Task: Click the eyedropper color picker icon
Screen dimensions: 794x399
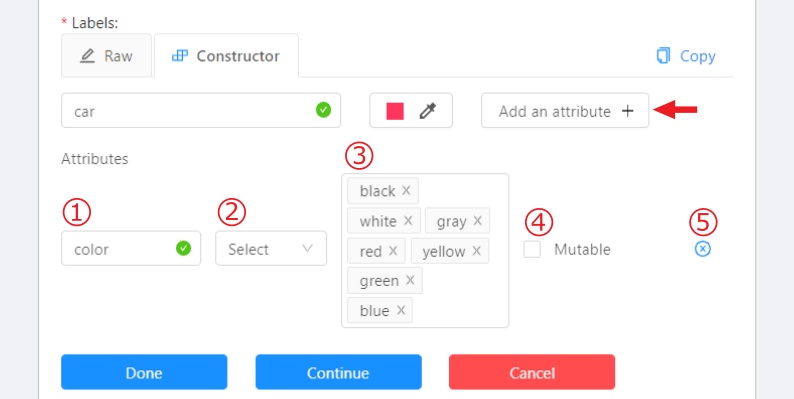Action: click(x=428, y=111)
